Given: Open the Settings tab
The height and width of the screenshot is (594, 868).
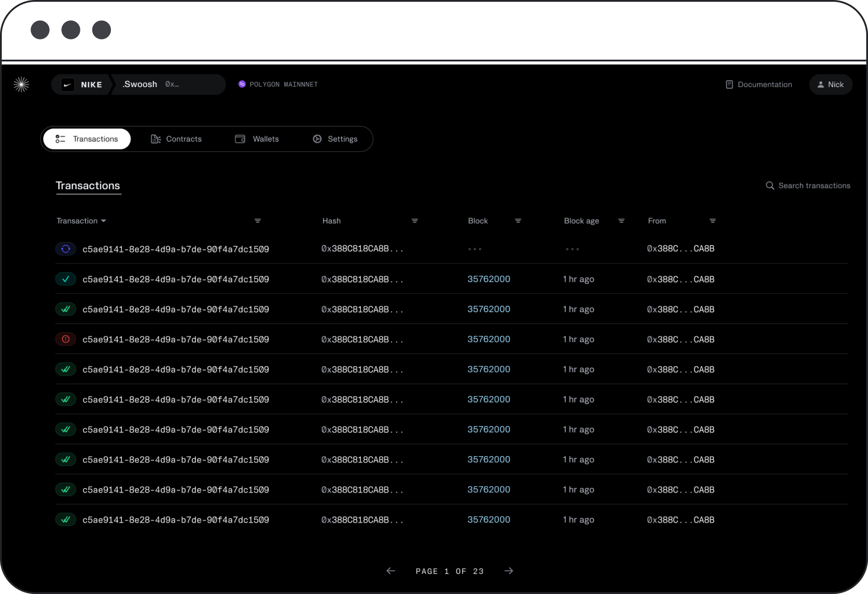Looking at the screenshot, I should [335, 139].
